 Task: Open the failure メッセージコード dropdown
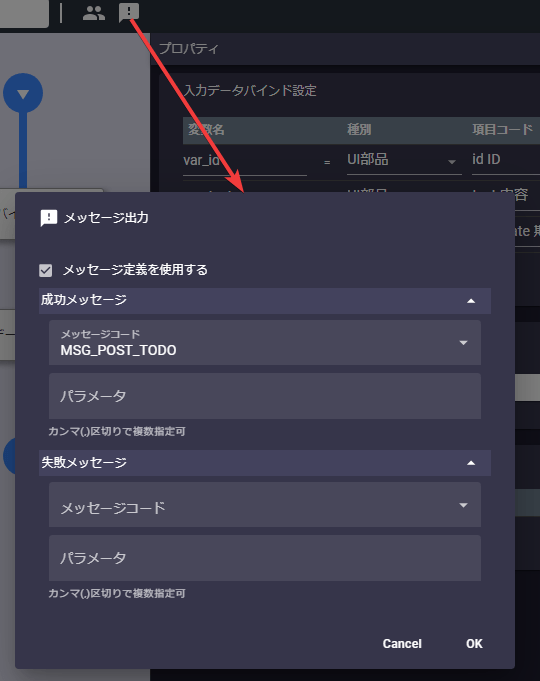point(265,505)
